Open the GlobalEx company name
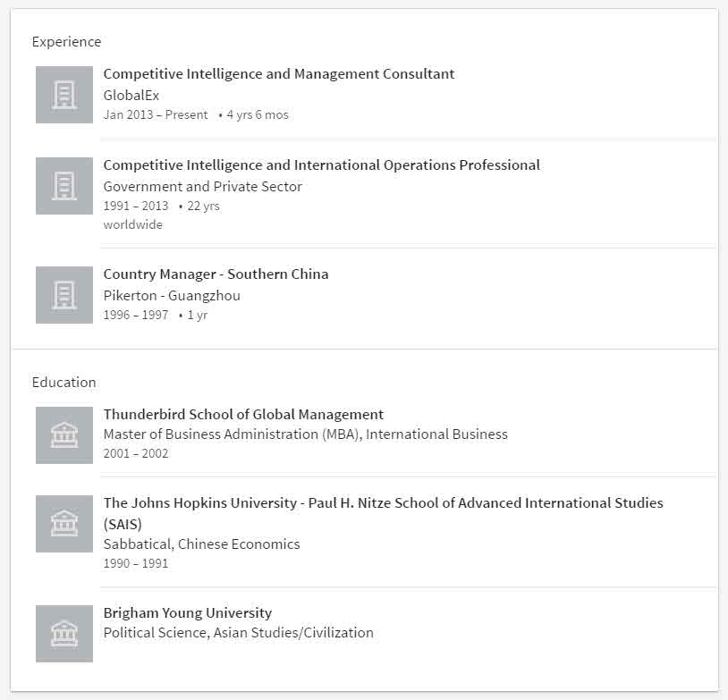Image resolution: width=728 pixels, height=700 pixels. click(x=131, y=95)
